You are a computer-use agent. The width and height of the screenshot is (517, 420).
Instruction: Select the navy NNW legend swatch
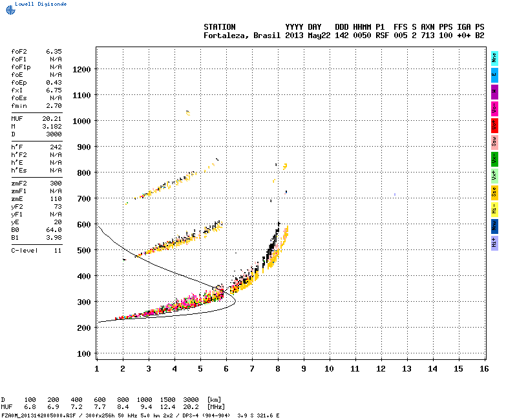point(494,227)
